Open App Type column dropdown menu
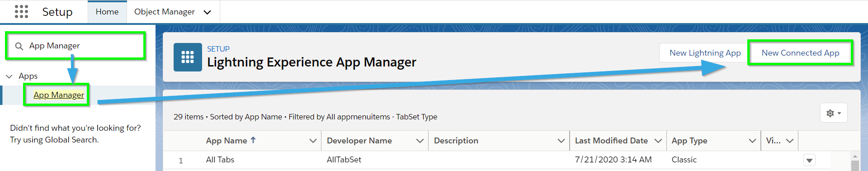Screen dimensions: 868x171 coord(752,141)
